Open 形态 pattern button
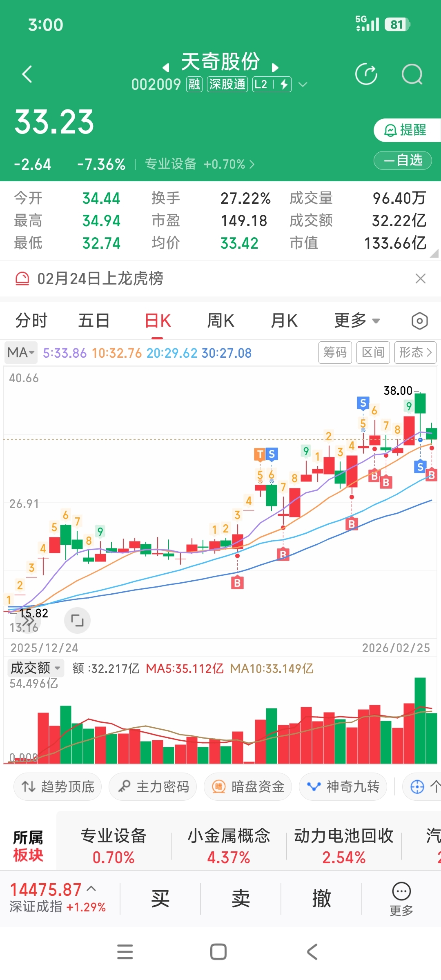Image resolution: width=441 pixels, height=980 pixels. tap(415, 352)
